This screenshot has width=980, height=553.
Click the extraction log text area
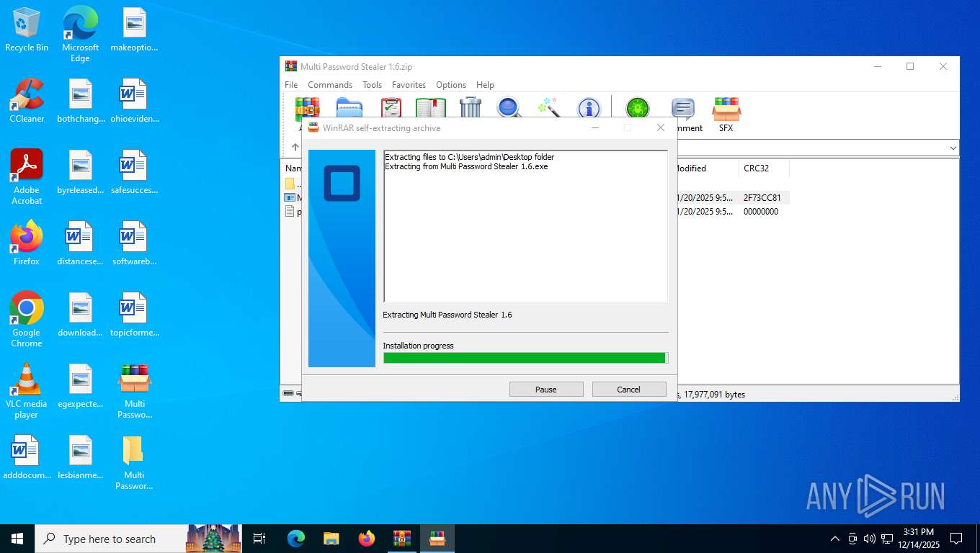(x=525, y=226)
